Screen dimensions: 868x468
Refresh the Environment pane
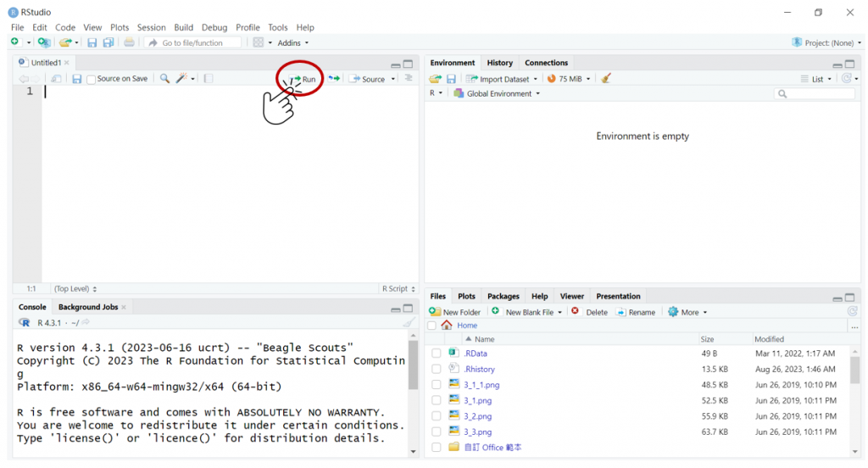pos(847,79)
